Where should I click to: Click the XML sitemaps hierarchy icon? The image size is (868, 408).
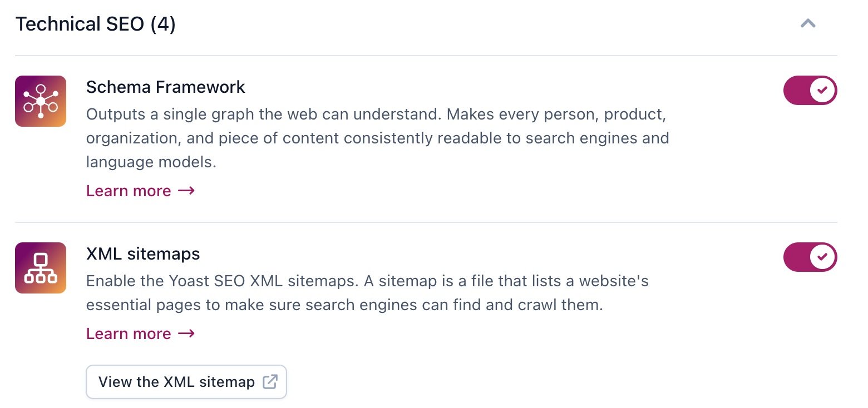(x=41, y=268)
